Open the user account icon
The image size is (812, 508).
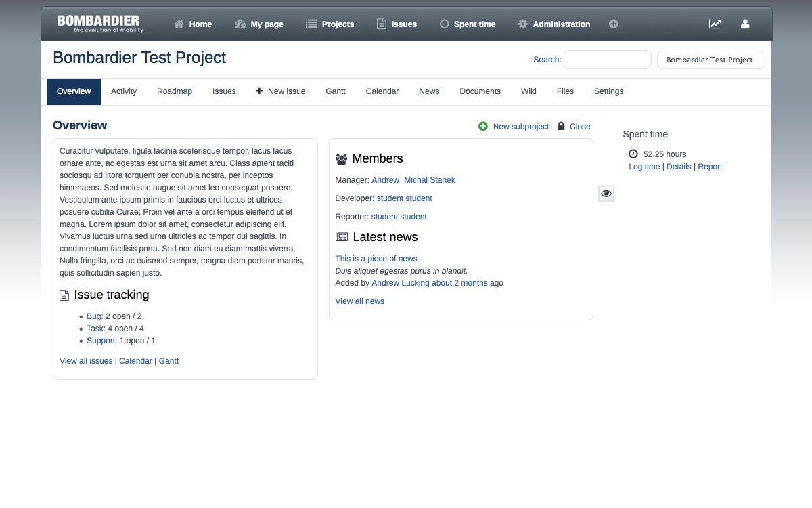coord(745,24)
